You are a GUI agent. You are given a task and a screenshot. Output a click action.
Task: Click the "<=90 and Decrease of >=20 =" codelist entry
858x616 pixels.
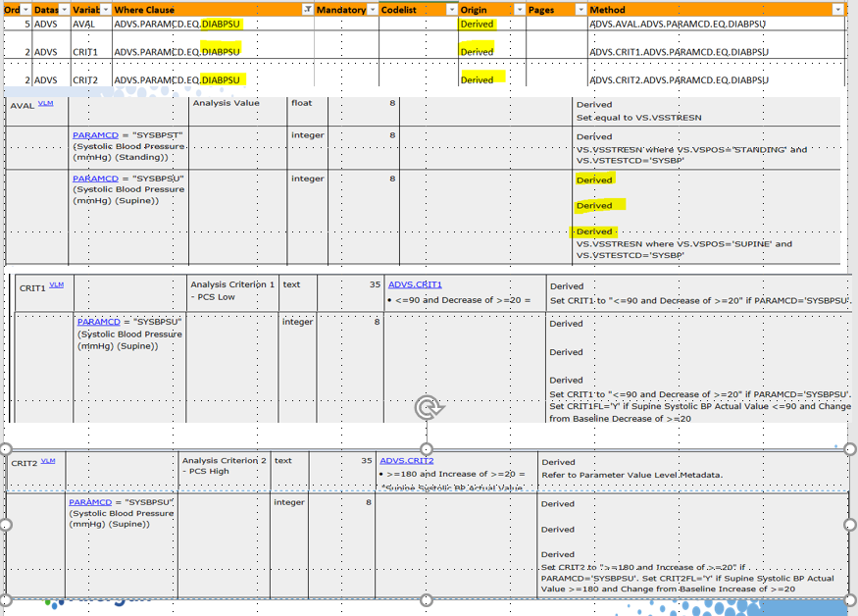coord(463,300)
